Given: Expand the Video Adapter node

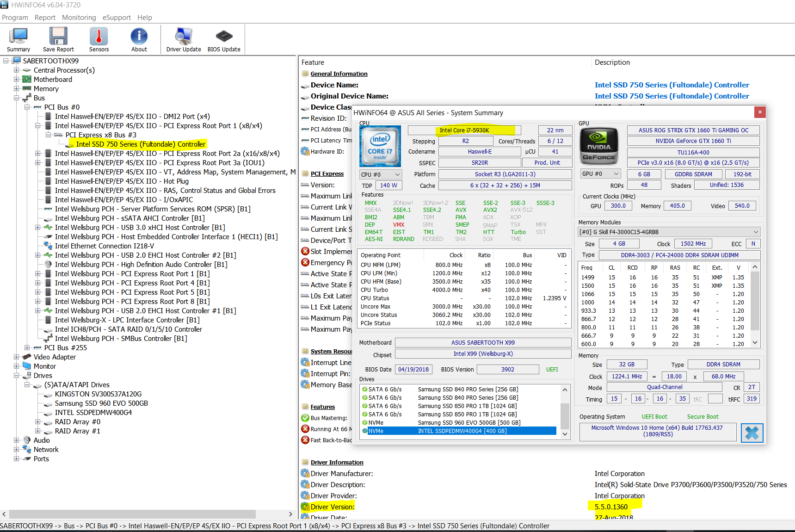Looking at the screenshot, I should tap(17, 357).
